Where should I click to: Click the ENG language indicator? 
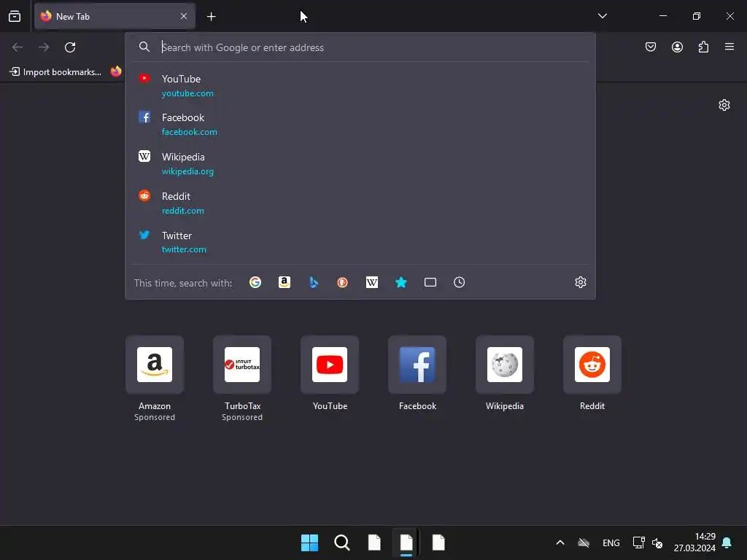pyautogui.click(x=611, y=542)
